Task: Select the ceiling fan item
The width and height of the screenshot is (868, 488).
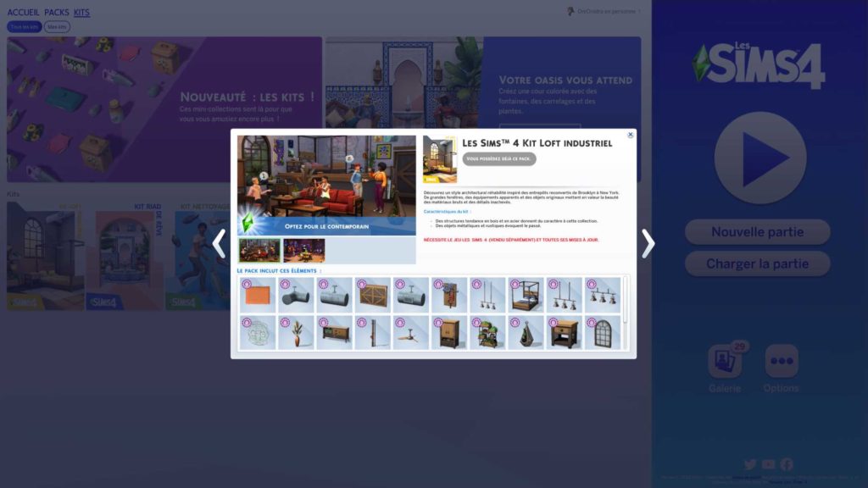Action: pos(411,333)
